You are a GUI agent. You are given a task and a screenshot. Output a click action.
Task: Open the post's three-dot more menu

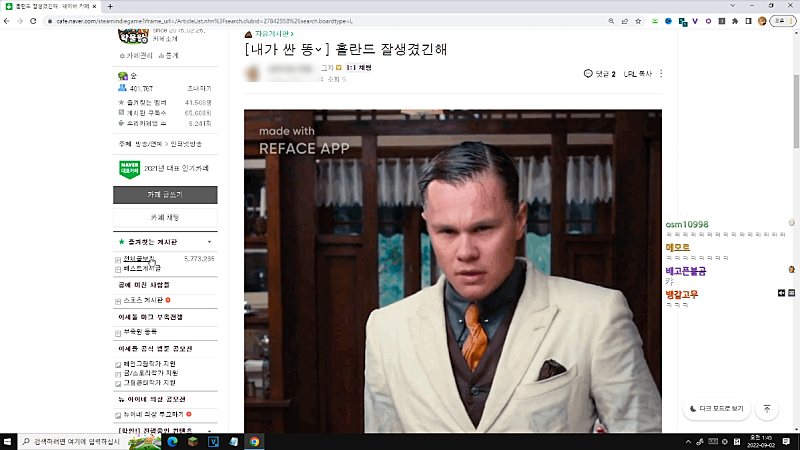[x=661, y=74]
